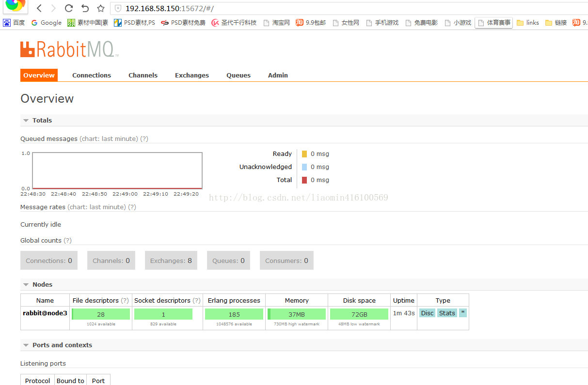Switch to the Connections tab

pos(92,75)
